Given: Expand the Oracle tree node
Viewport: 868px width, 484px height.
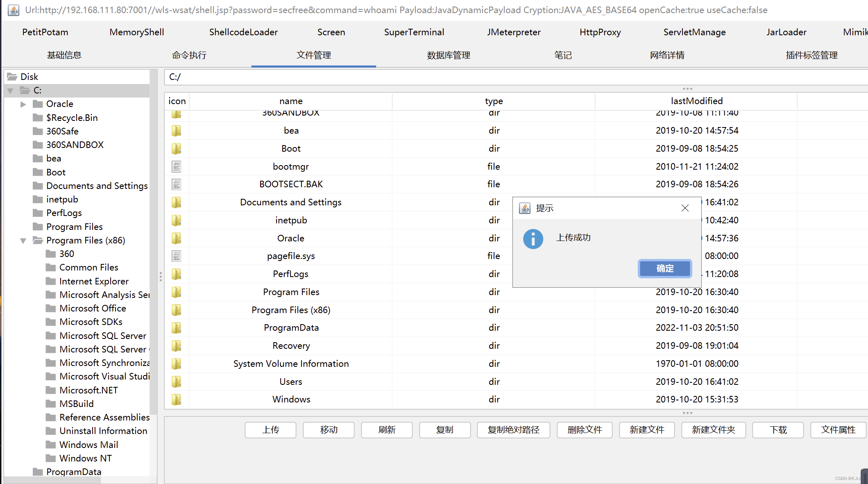Looking at the screenshot, I should coord(23,104).
